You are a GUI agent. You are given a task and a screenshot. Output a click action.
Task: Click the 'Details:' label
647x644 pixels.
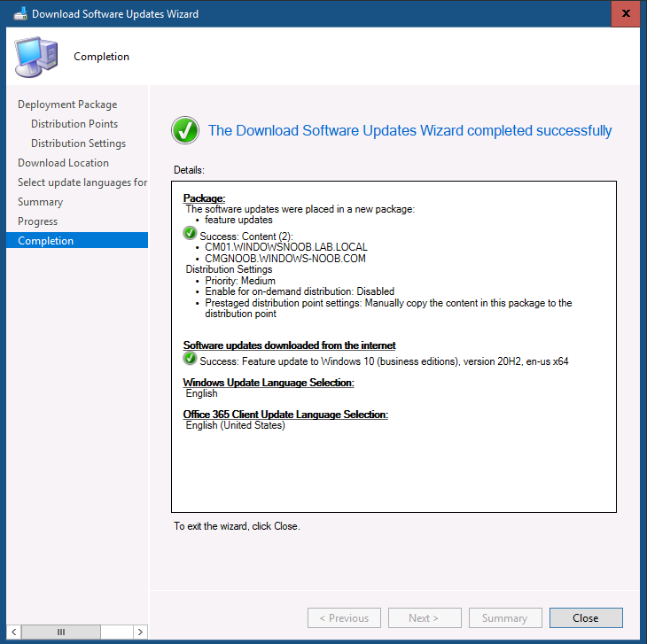click(189, 170)
